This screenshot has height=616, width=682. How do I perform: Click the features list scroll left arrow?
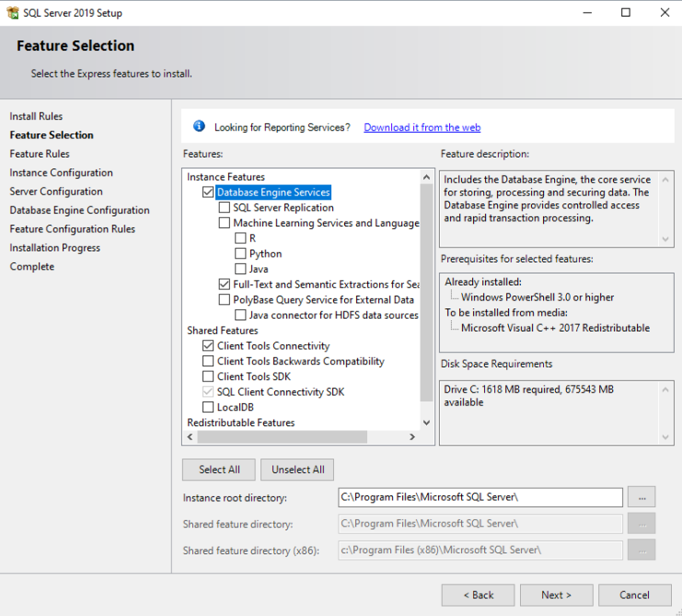[191, 436]
